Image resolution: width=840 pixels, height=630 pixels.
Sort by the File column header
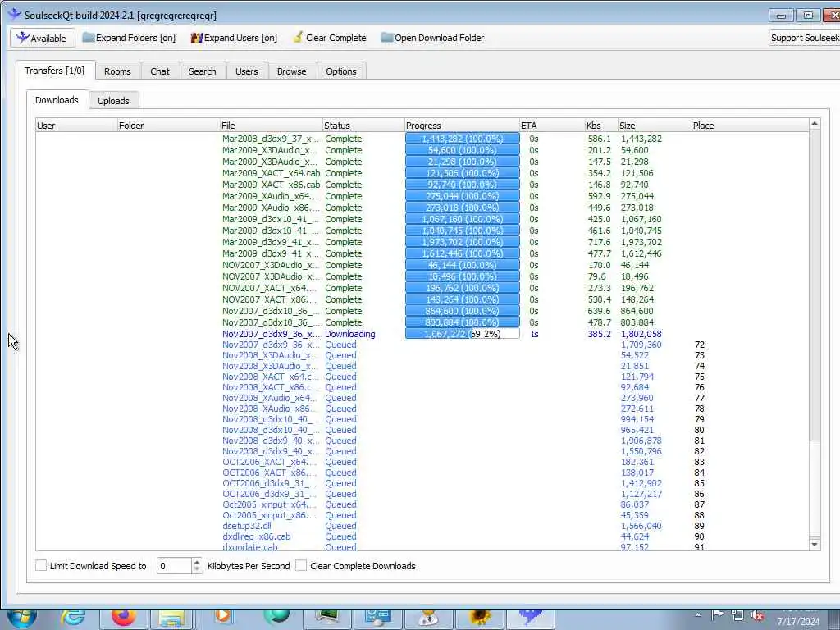[x=271, y=126]
